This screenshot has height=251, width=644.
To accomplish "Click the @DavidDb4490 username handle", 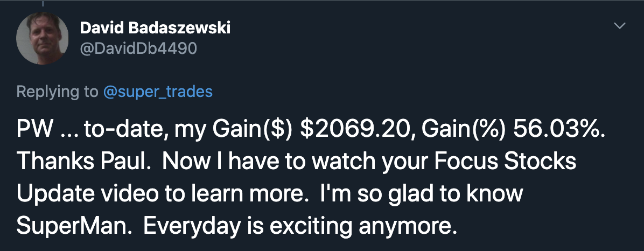I will (138, 48).
